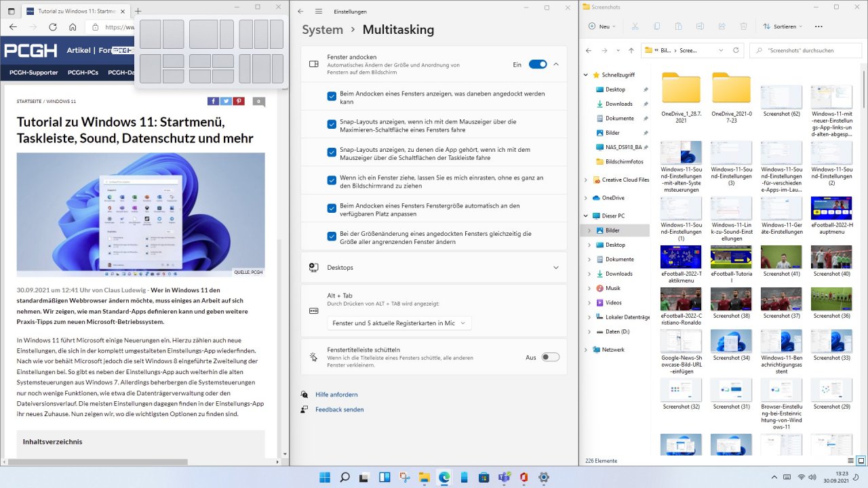Collapse Schnellzugriff in Explorer tree

click(x=587, y=75)
